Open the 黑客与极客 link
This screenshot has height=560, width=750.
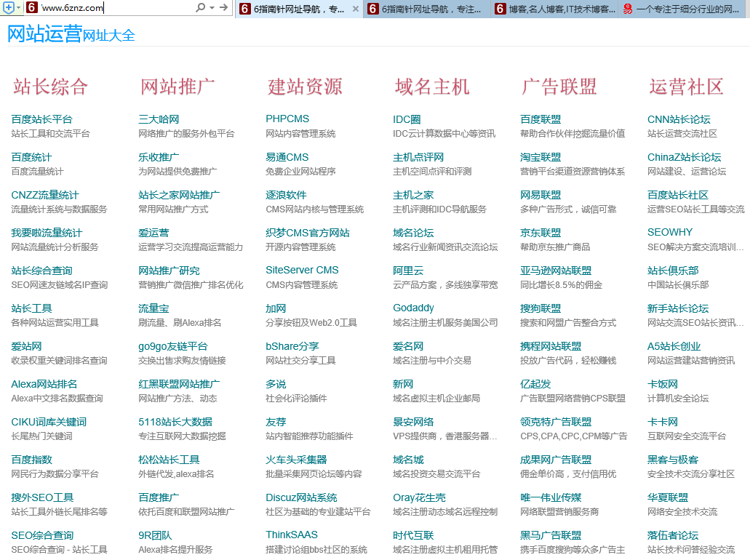tap(673, 459)
